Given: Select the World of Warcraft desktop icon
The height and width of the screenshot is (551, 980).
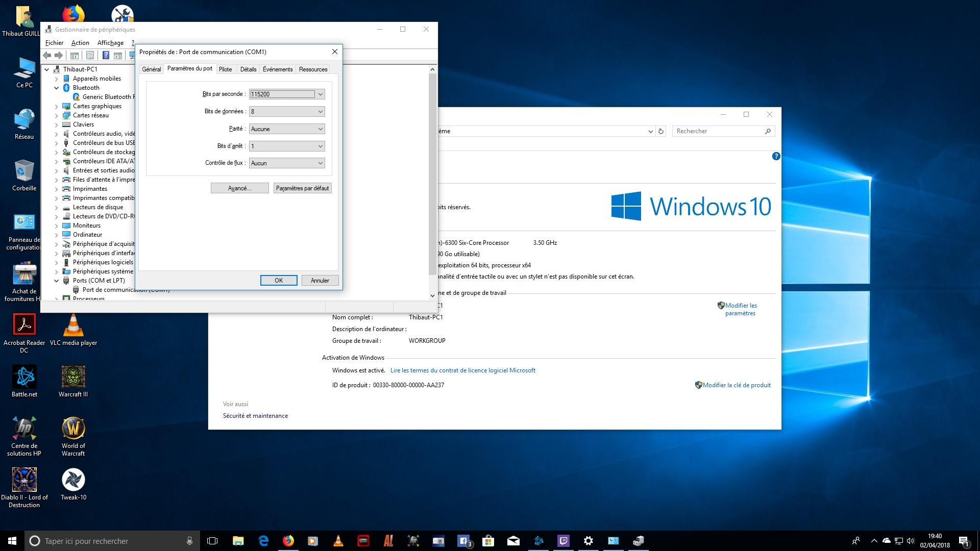Looking at the screenshot, I should 73,437.
